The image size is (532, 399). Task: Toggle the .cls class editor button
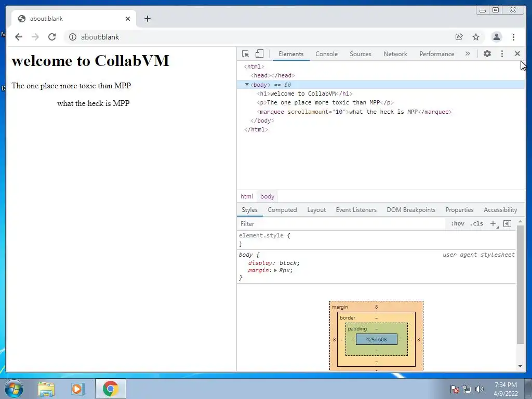pos(476,223)
